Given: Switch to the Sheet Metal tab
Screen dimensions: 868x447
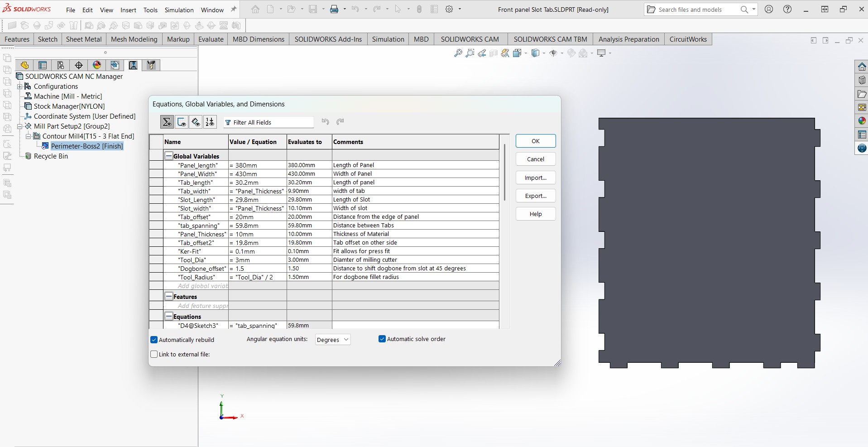Looking at the screenshot, I should (x=84, y=39).
